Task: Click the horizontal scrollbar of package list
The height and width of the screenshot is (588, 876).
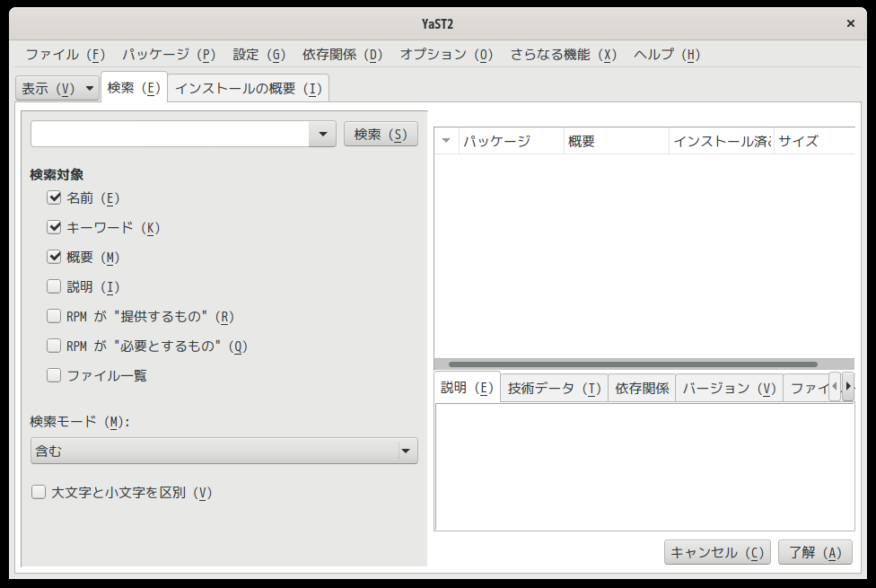Action: (633, 364)
